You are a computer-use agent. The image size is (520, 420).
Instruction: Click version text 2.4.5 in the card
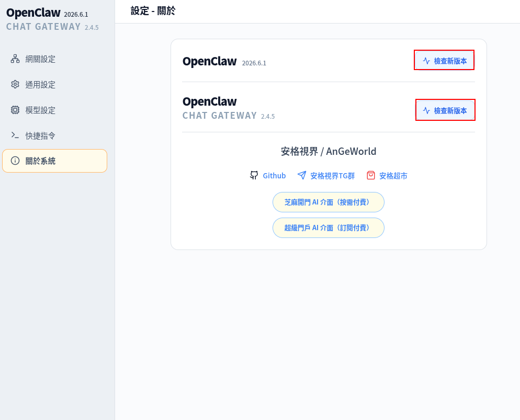tap(268, 116)
